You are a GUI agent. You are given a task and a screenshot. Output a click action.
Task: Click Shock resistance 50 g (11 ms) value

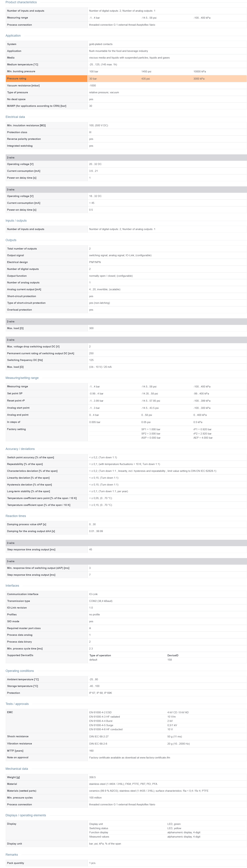tap(174, 737)
